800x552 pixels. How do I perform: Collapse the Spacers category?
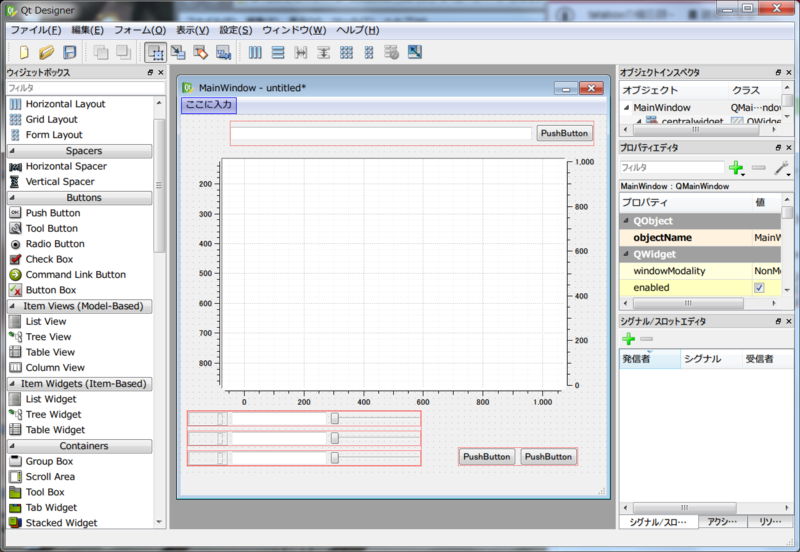12,151
